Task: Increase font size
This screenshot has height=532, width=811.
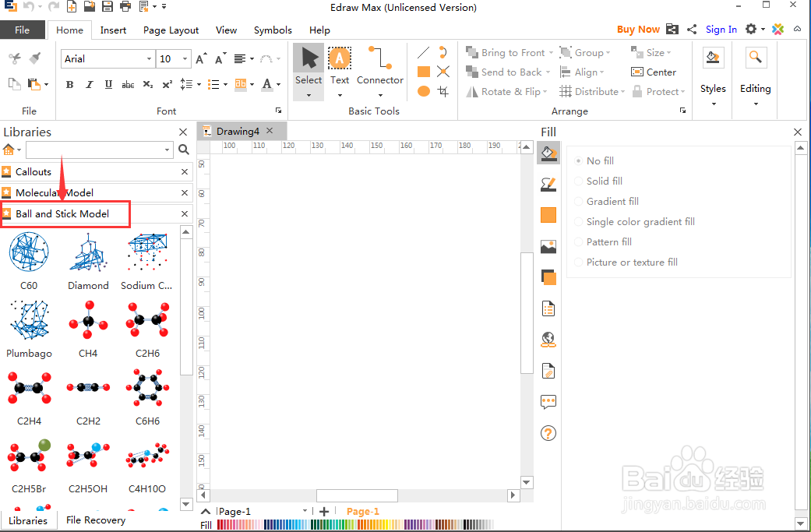Action: point(201,58)
